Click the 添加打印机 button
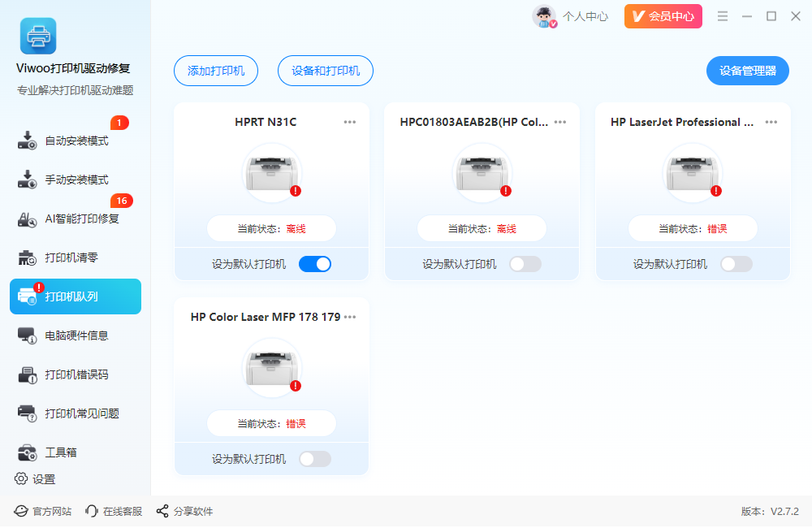812x528 pixels. pyautogui.click(x=216, y=71)
